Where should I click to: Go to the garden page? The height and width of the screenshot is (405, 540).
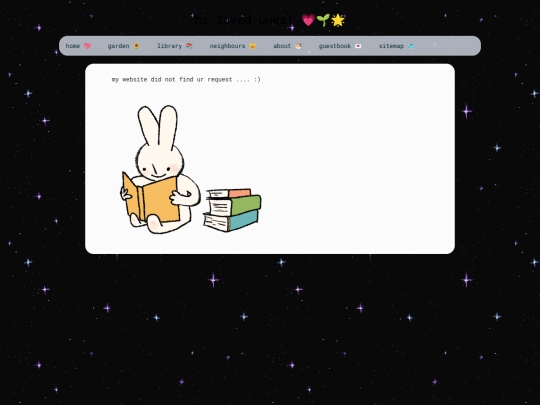(x=123, y=46)
